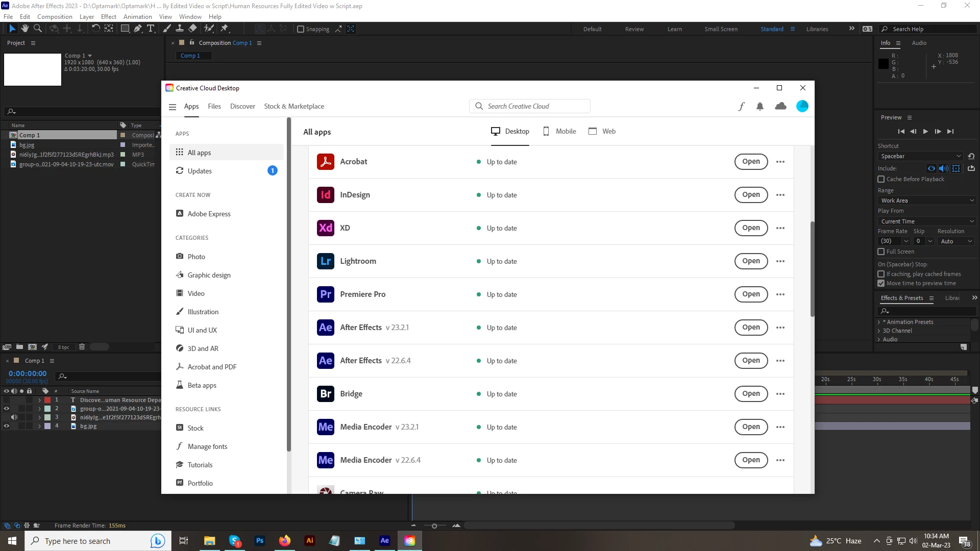Click the cloud sync status icon
Image resolution: width=980 pixels, height=551 pixels.
tap(780, 106)
